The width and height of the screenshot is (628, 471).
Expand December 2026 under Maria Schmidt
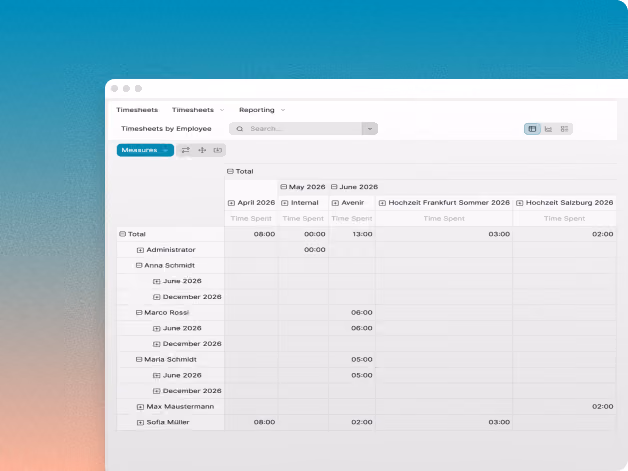157,391
